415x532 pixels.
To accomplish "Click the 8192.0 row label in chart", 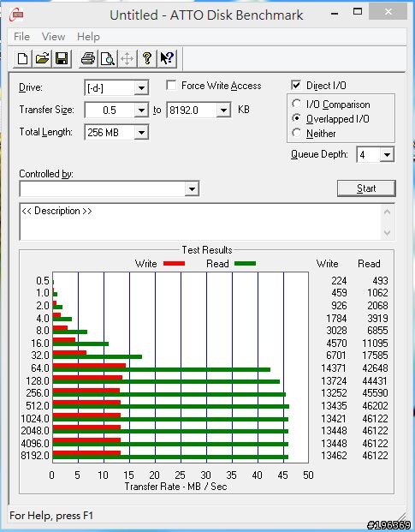I will (x=35, y=456).
